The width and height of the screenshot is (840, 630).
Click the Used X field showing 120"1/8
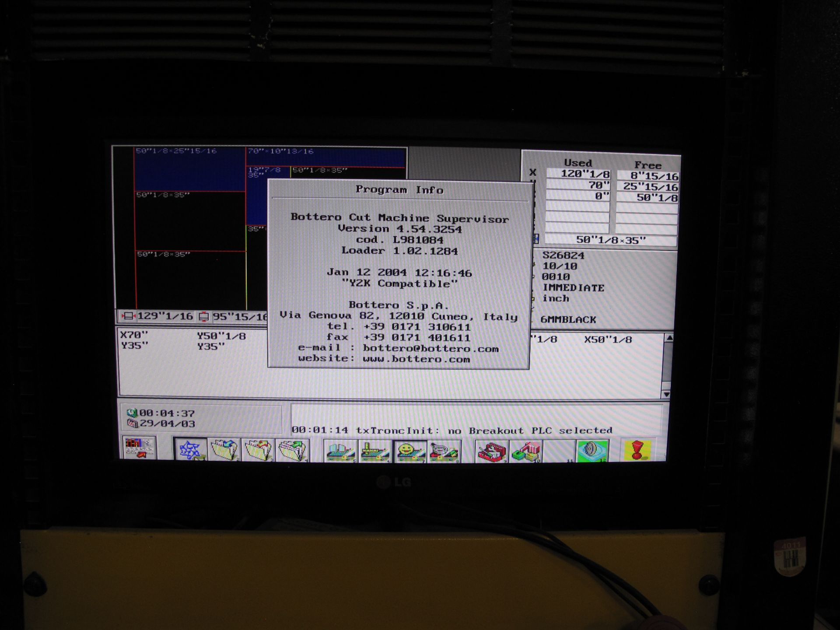578,174
